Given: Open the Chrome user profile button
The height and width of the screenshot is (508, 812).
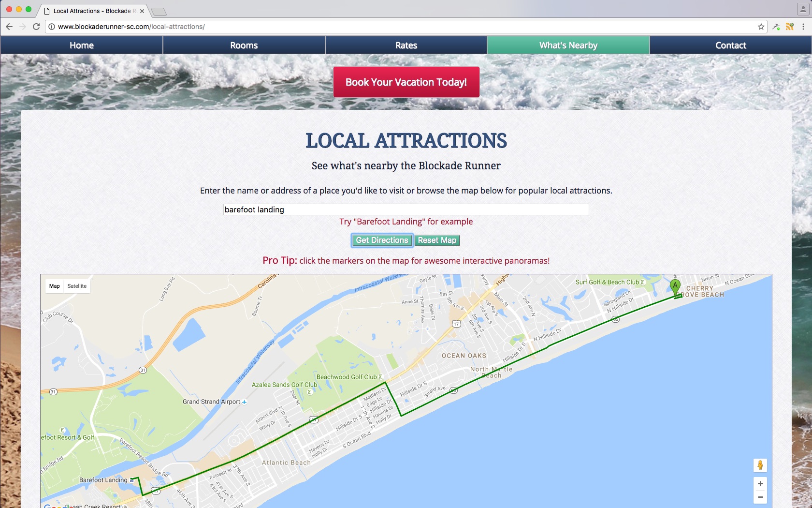Looking at the screenshot, I should (x=803, y=9).
